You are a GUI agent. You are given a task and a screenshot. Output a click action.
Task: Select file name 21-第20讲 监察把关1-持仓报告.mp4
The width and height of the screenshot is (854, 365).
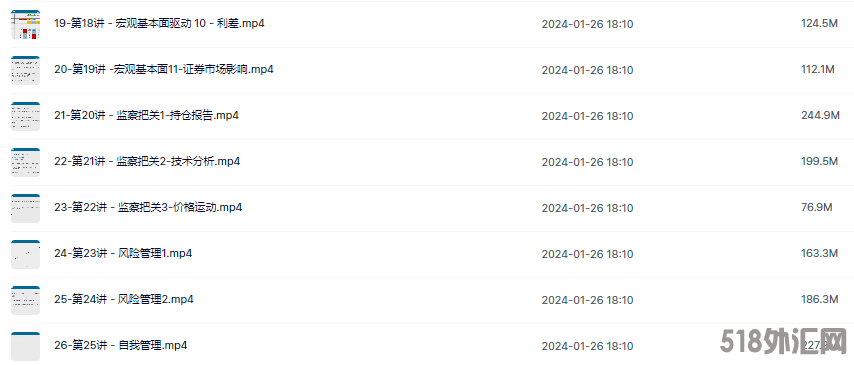[147, 115]
